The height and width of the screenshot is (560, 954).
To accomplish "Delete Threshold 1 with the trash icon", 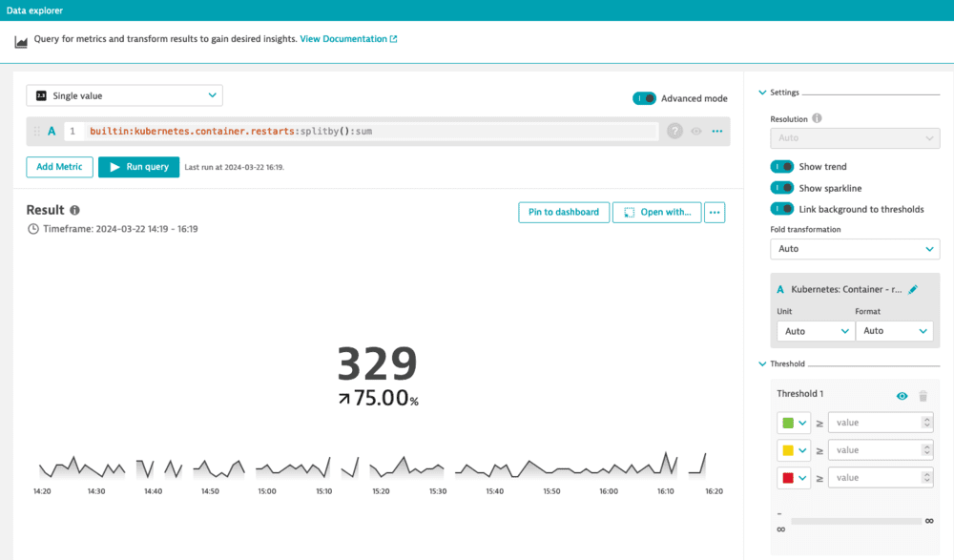I will coord(922,395).
